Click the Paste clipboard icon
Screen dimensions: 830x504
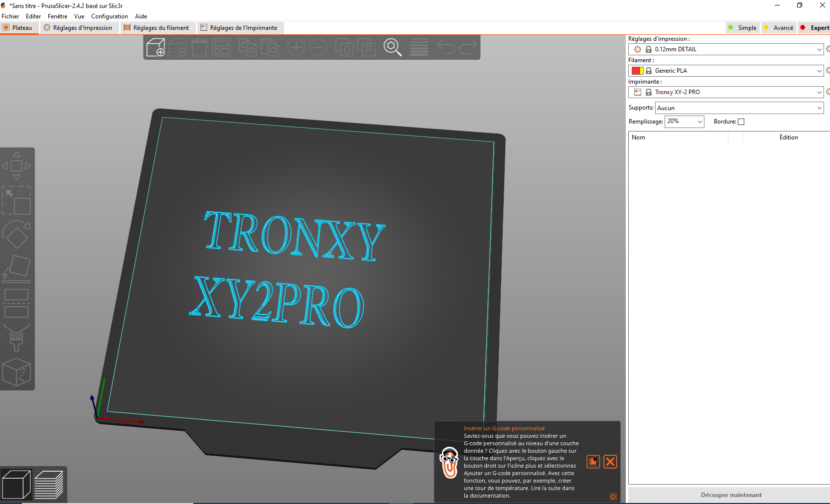[x=270, y=47]
